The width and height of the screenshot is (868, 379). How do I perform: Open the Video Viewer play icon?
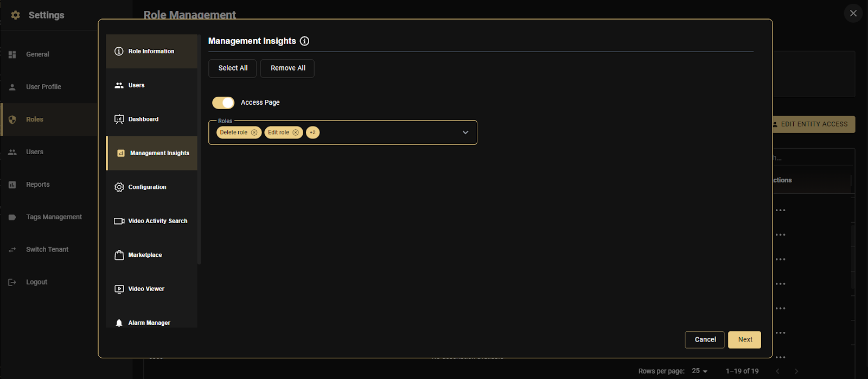point(119,289)
